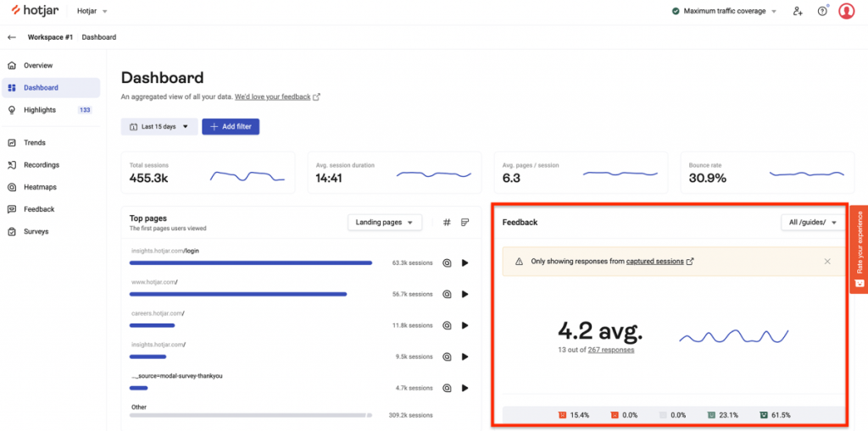Play recordings for www.hotjar.com/

465,295
